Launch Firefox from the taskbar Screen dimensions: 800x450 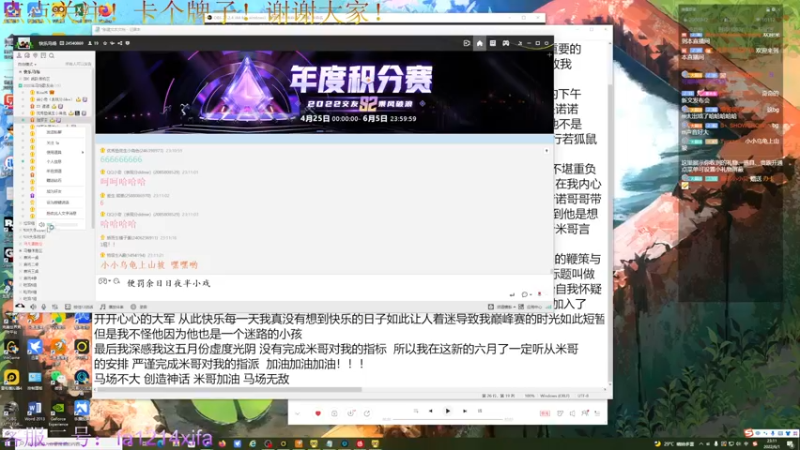coord(222,443)
